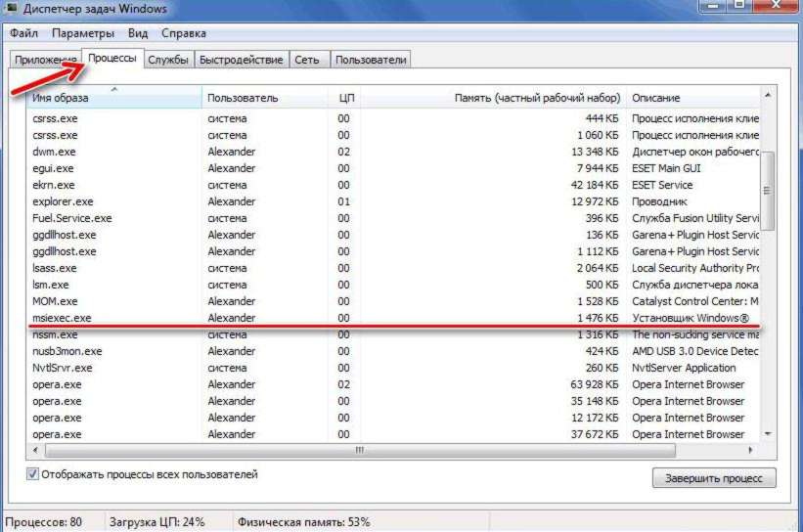Select csrss.exe using 1 060 КБ memory
This screenshot has width=803, height=532.
(394, 135)
